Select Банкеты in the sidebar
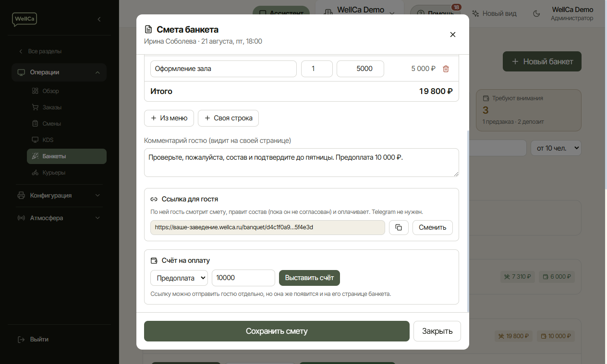This screenshot has width=607, height=364. point(67,156)
